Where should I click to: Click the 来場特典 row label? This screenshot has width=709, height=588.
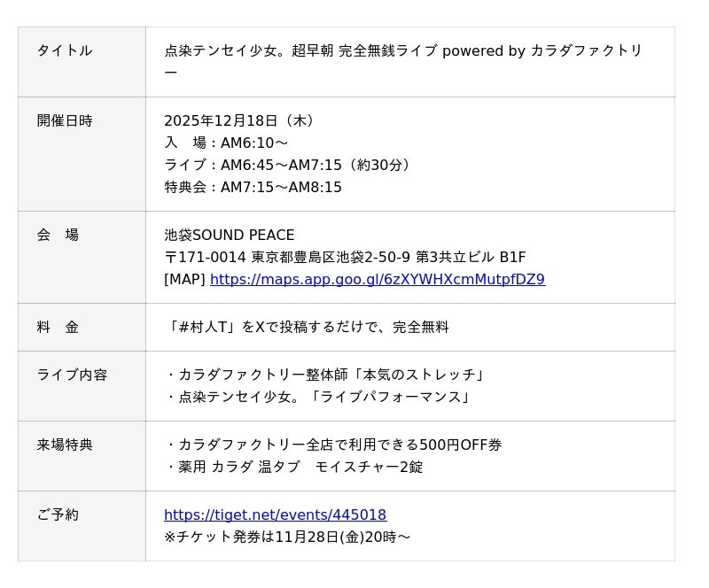(x=65, y=445)
